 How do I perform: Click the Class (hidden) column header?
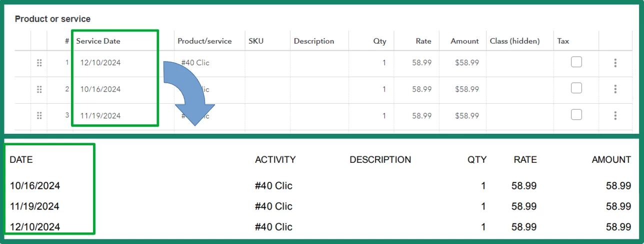click(515, 41)
